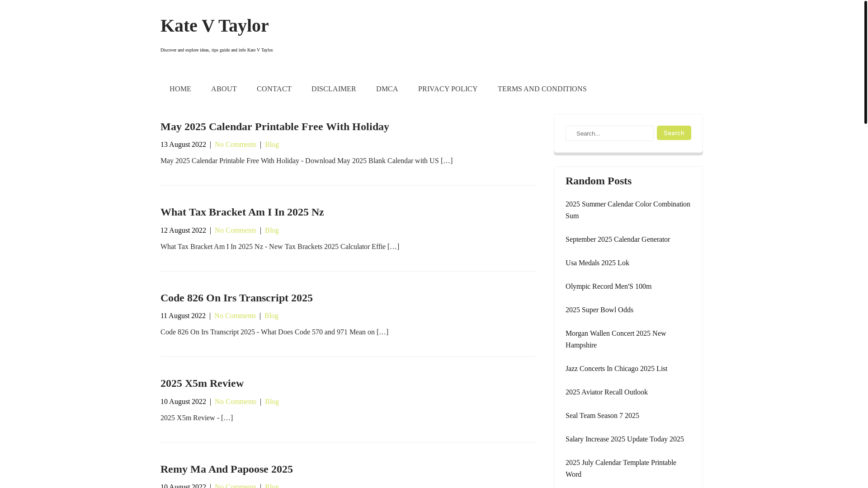
Task: Click excerpt about May 2025 Blank Calendar
Action: point(307,161)
